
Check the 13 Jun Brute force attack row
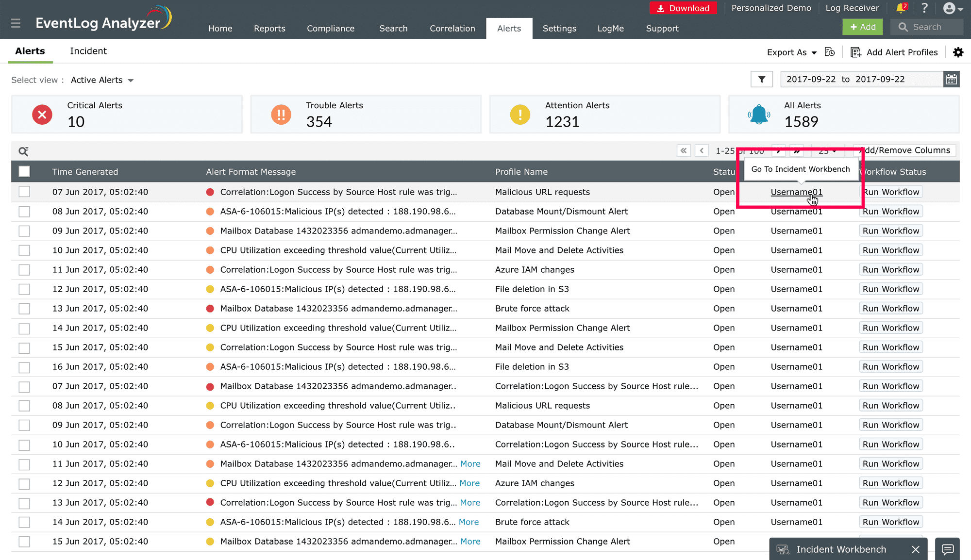24,309
